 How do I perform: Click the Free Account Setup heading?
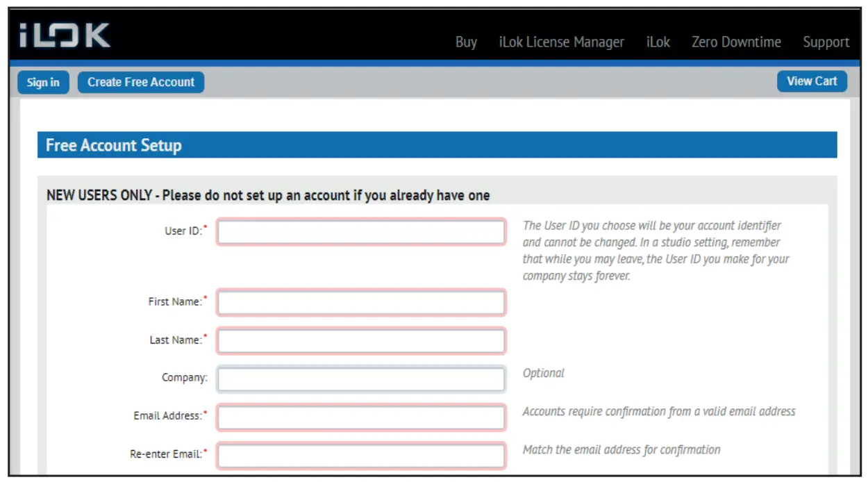point(113,145)
